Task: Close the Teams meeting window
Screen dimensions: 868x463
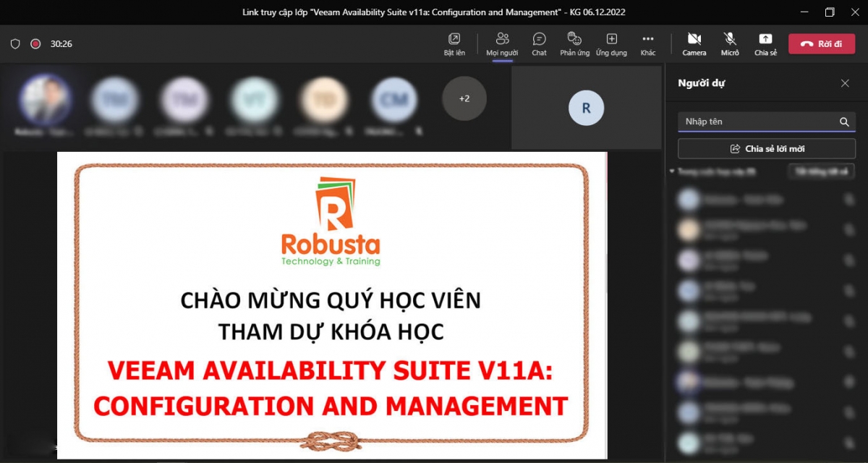Action: tap(854, 12)
